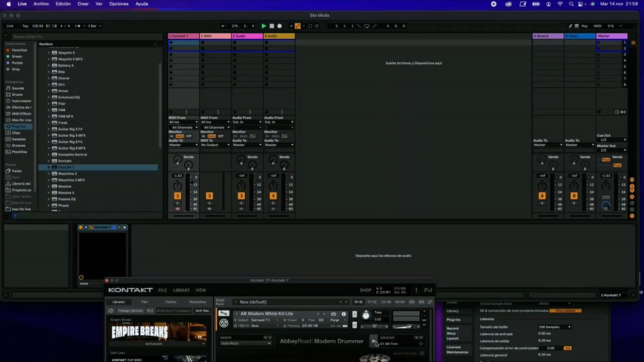This screenshot has height=362, width=644.
Task: Click the MIDI overdub plus icon
Action: 291,26
